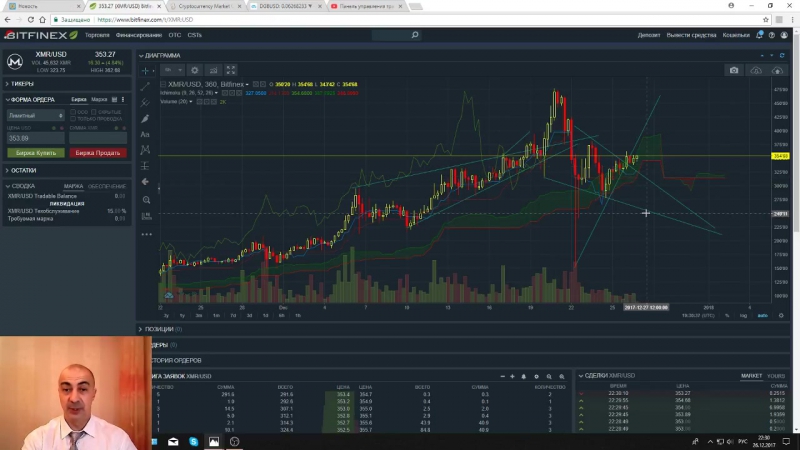This screenshot has height=450, width=800.
Task: Collapse the Сделки XMR/USD panel
Action: point(607,376)
